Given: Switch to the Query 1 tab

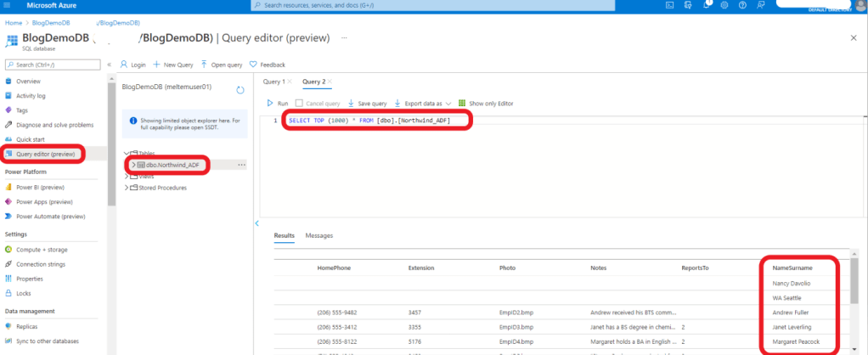Looking at the screenshot, I should coord(273,82).
